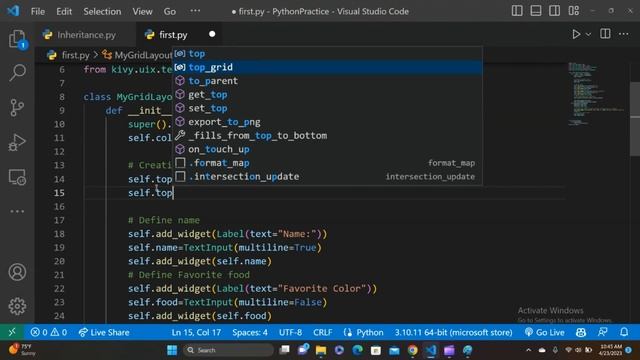
Task: Open the Run and Debug view
Action: [x=17, y=142]
